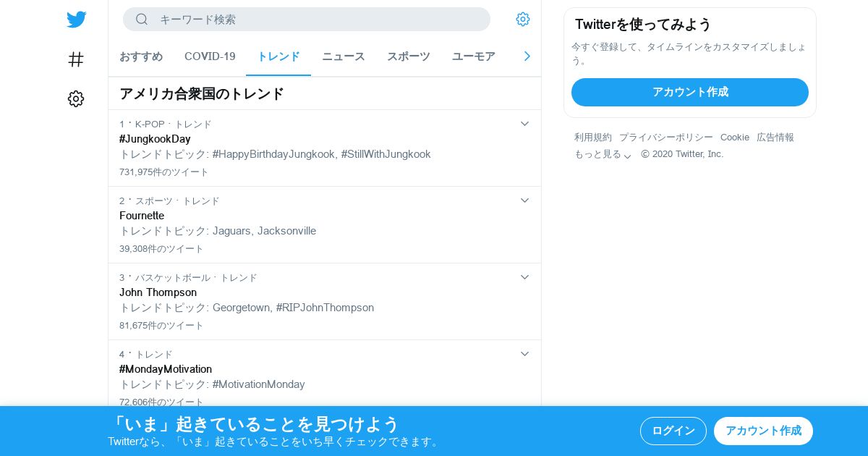Image resolution: width=868 pixels, height=456 pixels.
Task: Click トレンドトピック: Georgetown, #RIPJohnThompson text
Action: pyautogui.click(x=247, y=308)
